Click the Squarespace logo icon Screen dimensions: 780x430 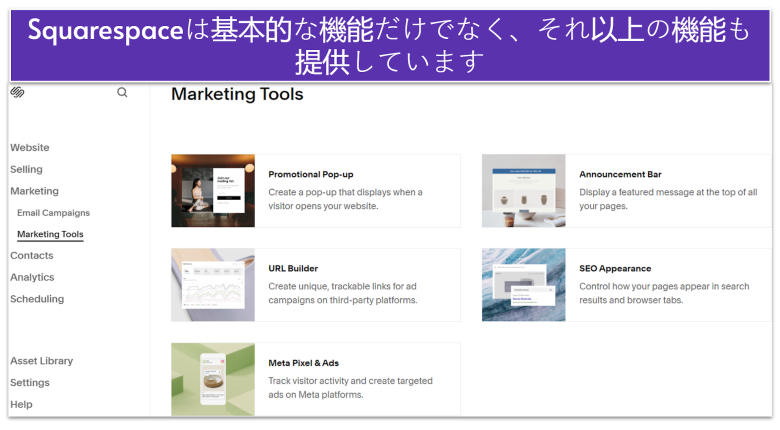click(17, 92)
